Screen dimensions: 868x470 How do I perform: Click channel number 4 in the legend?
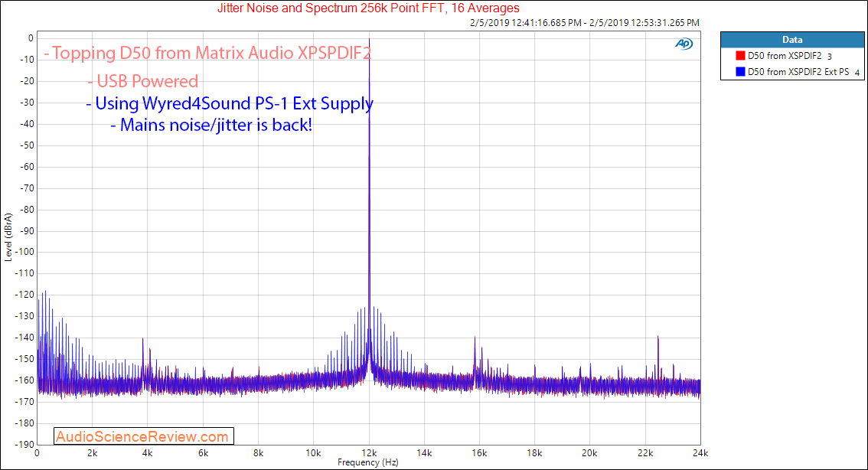(857, 73)
